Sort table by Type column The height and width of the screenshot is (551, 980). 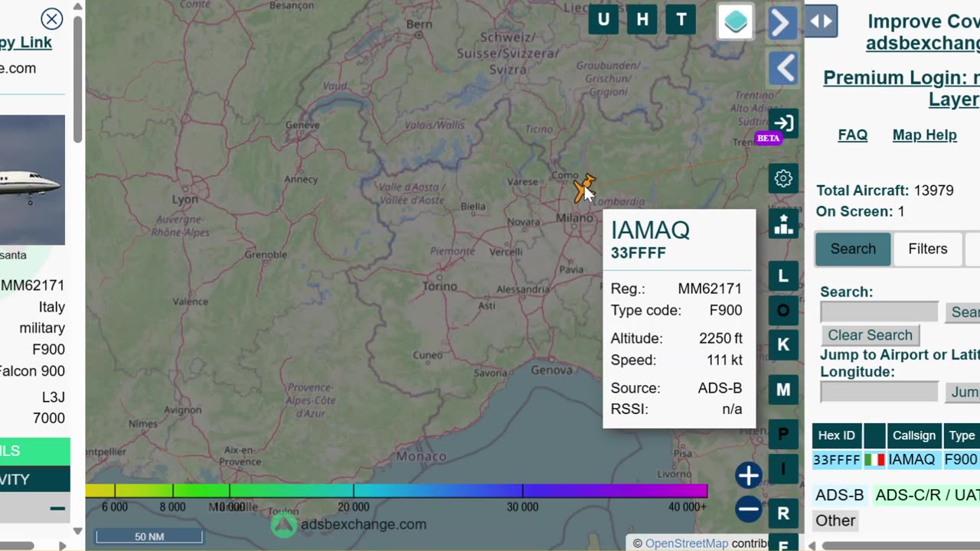point(962,435)
